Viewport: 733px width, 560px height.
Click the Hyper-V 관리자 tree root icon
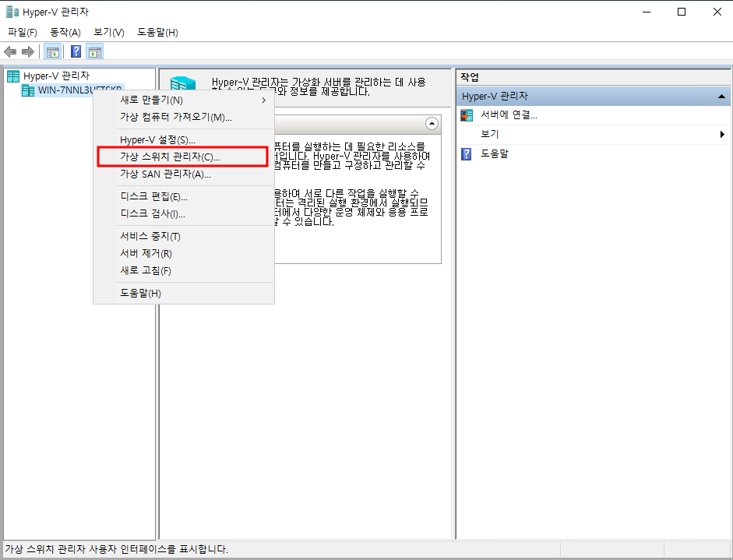[13, 76]
